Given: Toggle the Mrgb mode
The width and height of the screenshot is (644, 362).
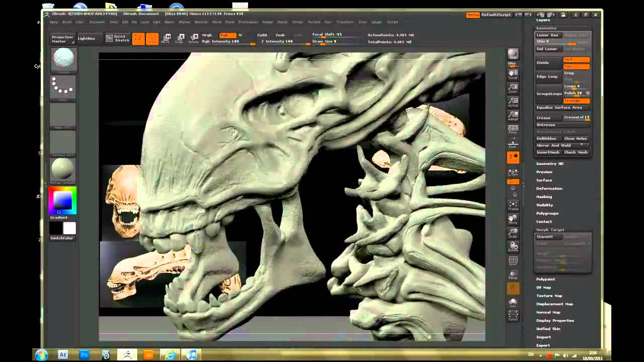Looking at the screenshot, I should point(207,35).
